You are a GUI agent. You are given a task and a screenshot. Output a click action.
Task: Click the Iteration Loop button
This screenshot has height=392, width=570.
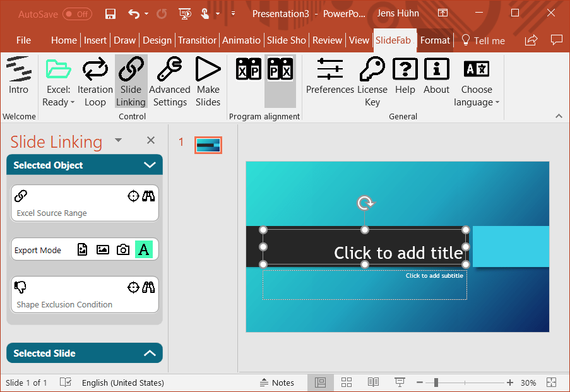click(x=95, y=81)
